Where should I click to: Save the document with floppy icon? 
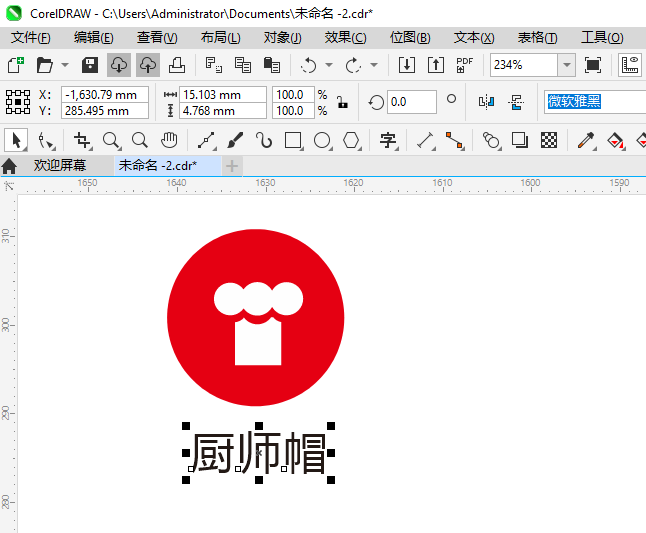pos(89,65)
